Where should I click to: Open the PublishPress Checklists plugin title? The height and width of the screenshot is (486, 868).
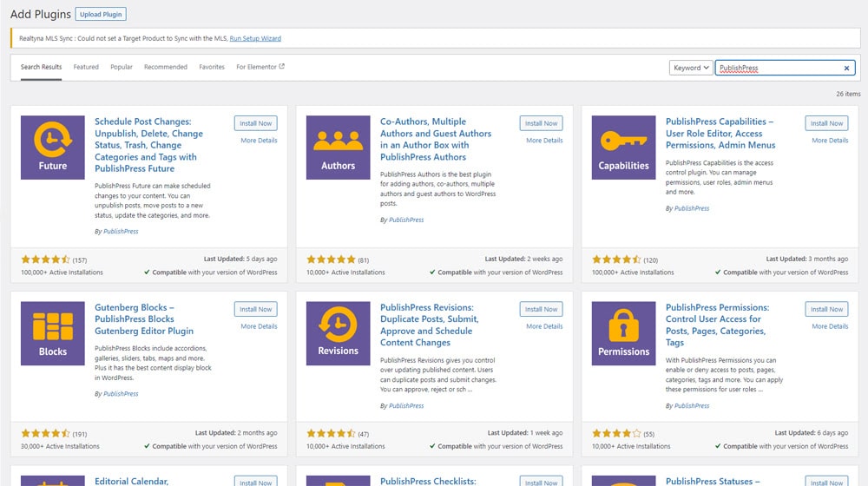[x=428, y=481]
